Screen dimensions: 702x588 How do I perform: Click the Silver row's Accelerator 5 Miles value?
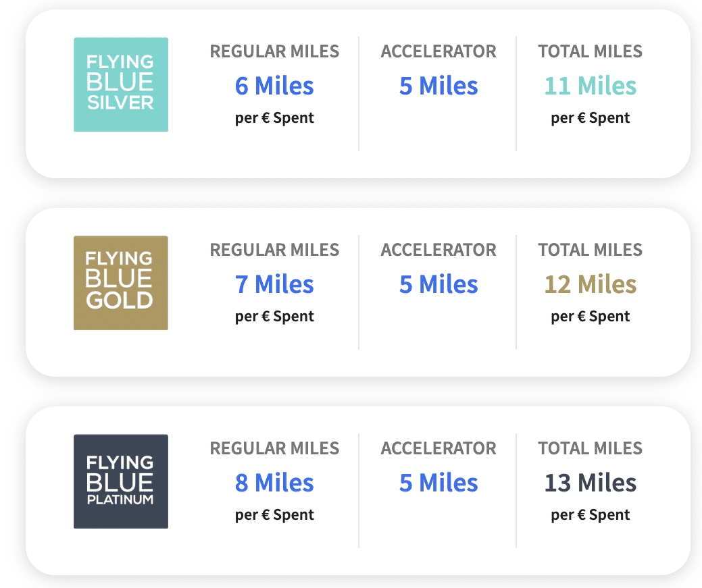click(438, 86)
